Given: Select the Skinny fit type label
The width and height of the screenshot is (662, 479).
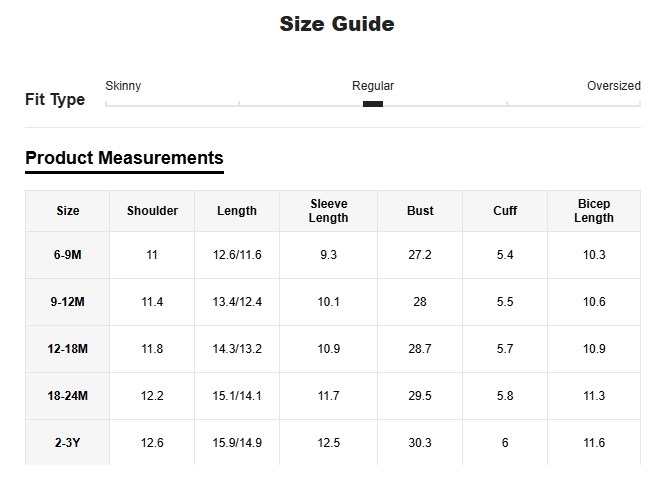Looking at the screenshot, I should point(123,86).
